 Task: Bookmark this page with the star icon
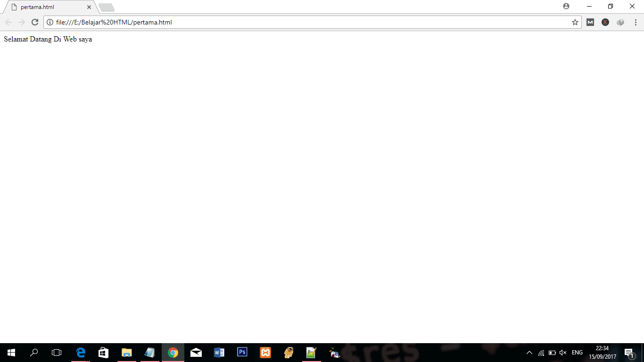click(575, 22)
